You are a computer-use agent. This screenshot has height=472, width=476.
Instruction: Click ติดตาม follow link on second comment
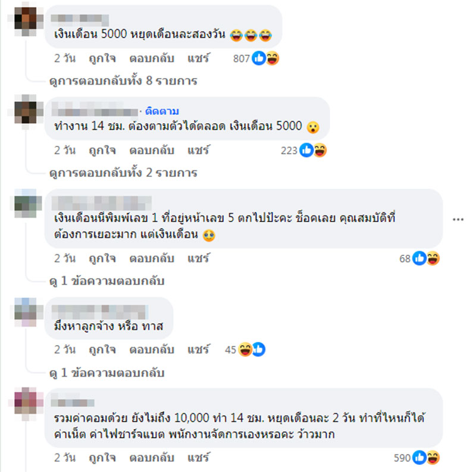(162, 111)
